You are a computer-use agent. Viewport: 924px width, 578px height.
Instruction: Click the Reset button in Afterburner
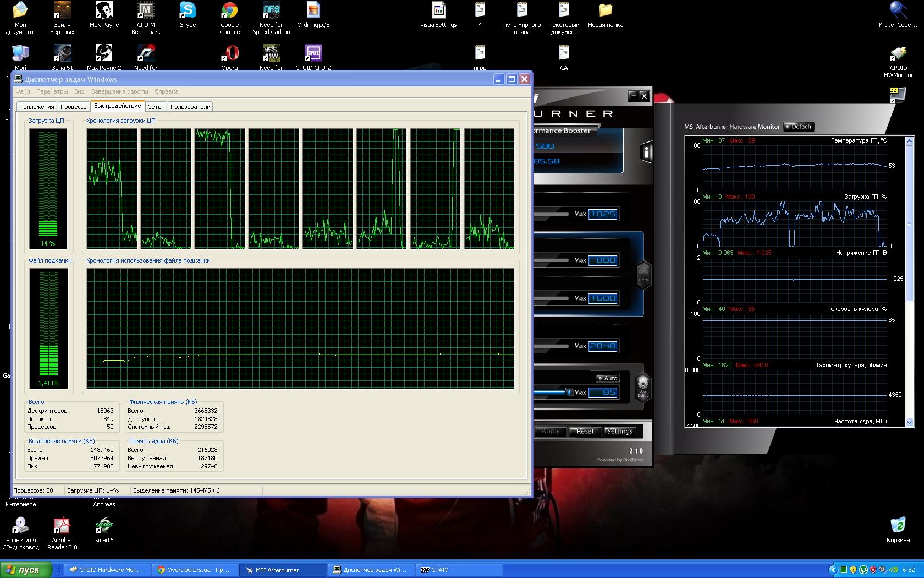click(x=585, y=432)
